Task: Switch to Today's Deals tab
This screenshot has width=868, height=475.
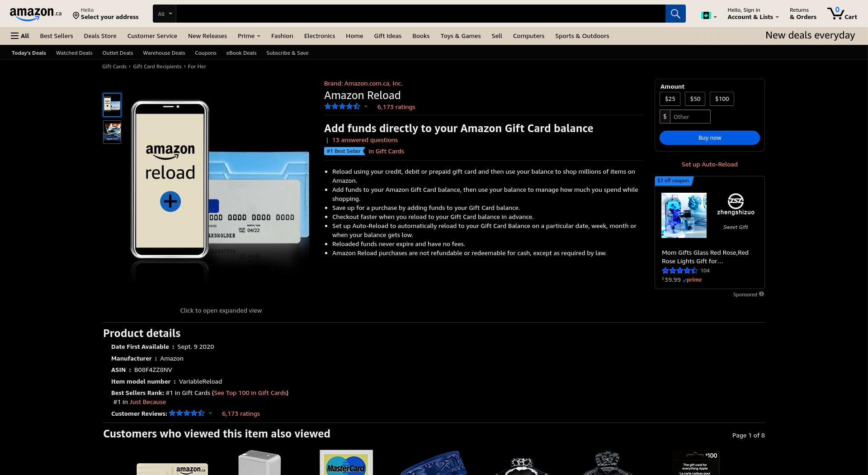Action: (29, 53)
